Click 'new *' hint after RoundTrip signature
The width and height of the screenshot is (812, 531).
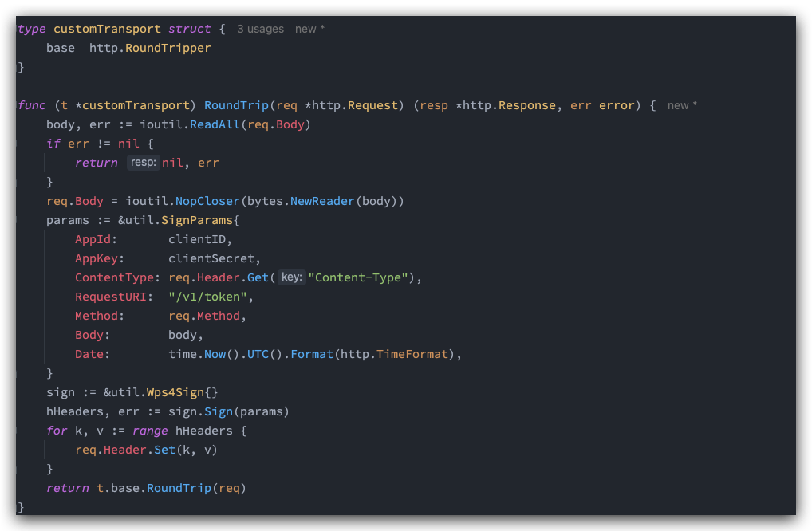click(x=682, y=105)
